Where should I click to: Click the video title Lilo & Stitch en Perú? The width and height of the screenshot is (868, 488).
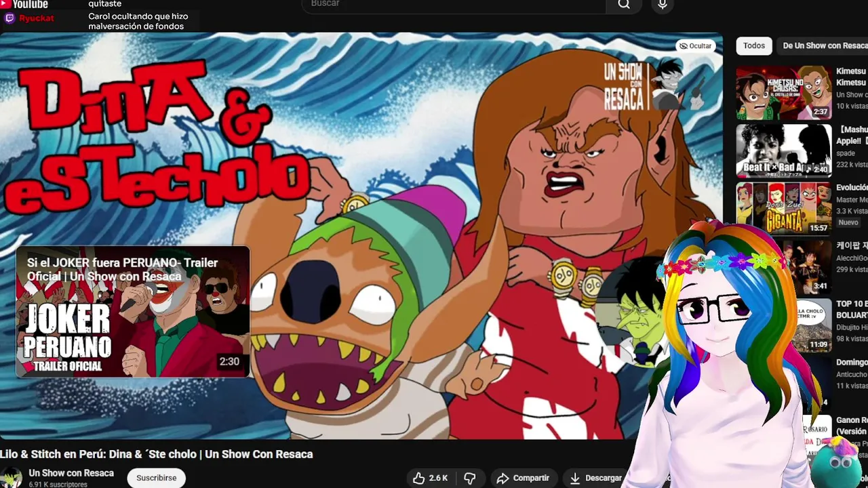pyautogui.click(x=157, y=454)
